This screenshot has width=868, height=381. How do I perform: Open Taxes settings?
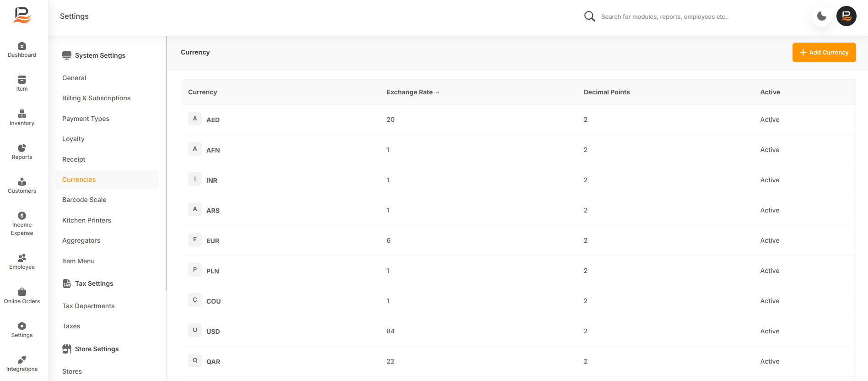[71, 326]
